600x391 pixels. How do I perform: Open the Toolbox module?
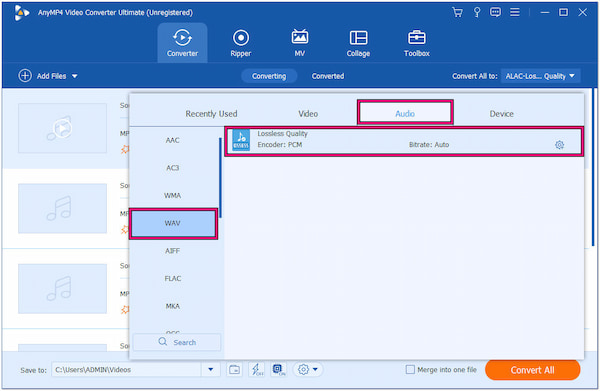point(417,43)
